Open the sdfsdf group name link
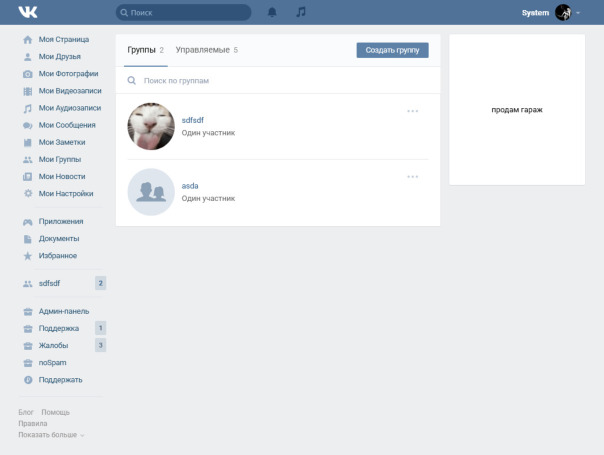 (193, 120)
